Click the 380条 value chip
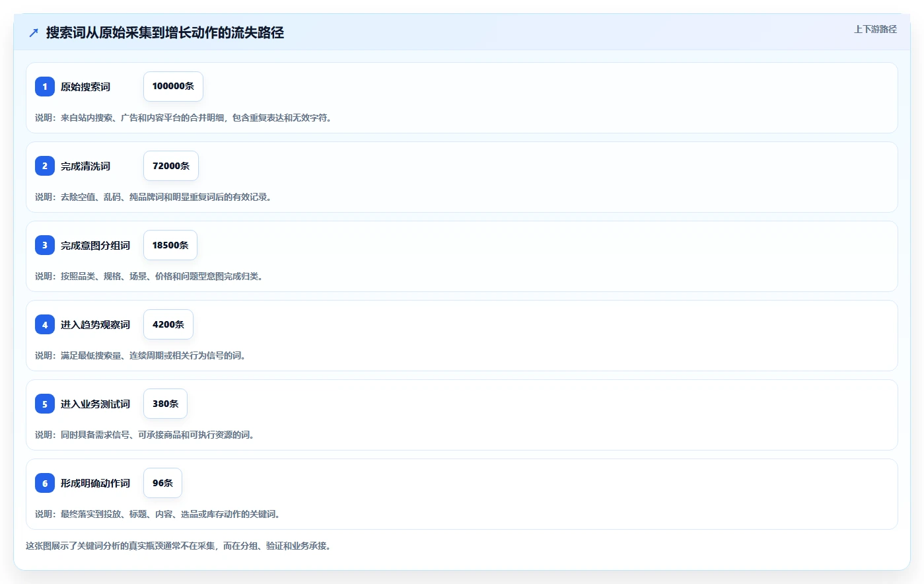 point(165,404)
